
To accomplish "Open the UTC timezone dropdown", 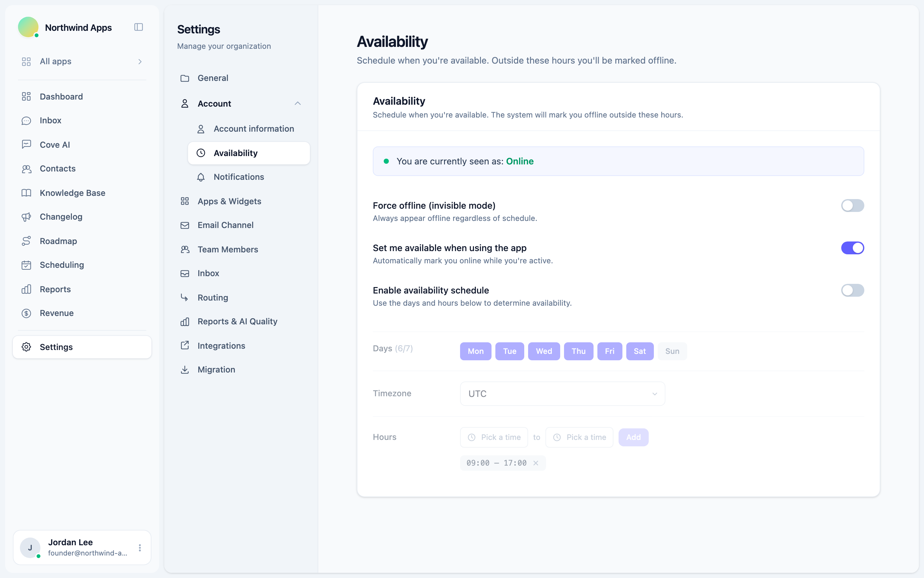I will 562,394.
